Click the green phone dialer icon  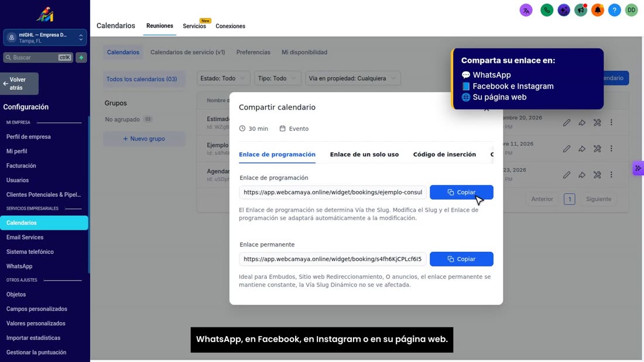[547, 11]
